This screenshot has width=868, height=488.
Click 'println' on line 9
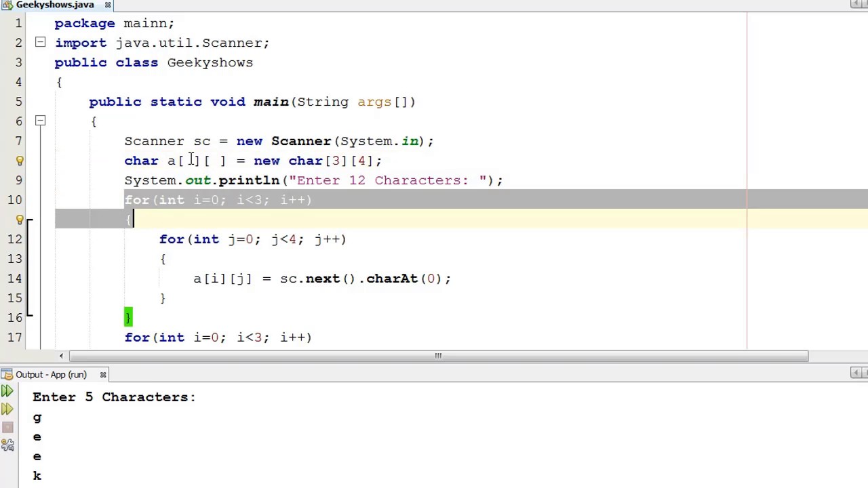[x=249, y=180]
